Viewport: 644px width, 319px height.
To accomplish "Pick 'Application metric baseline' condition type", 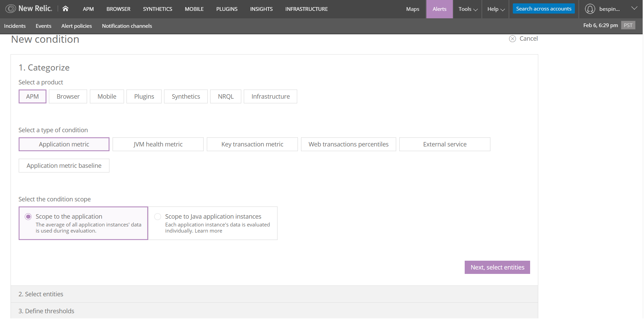I will [64, 166].
